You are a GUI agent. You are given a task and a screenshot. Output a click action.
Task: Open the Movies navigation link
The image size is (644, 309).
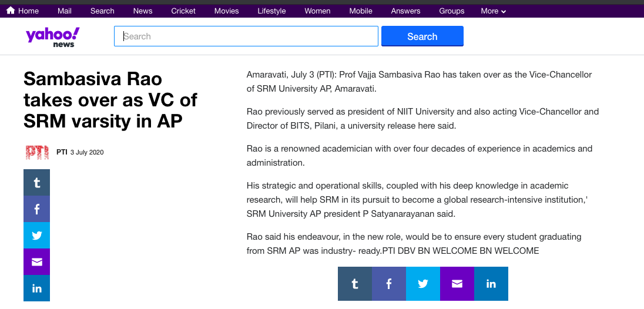226,11
